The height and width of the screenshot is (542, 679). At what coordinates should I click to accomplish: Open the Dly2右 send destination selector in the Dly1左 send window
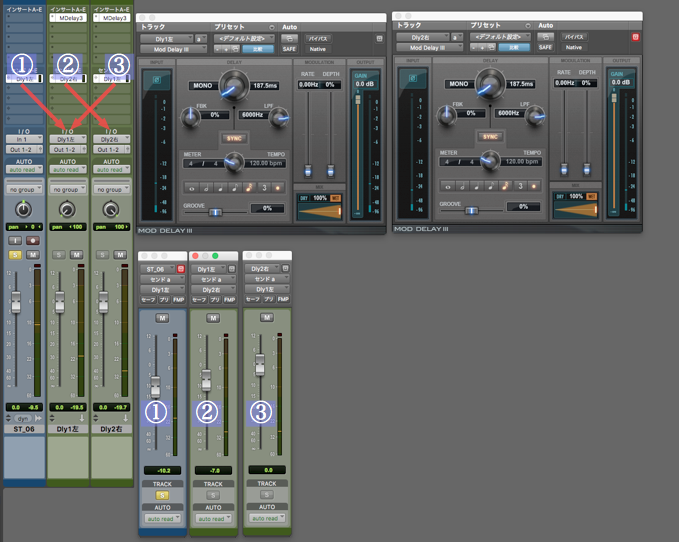[214, 290]
